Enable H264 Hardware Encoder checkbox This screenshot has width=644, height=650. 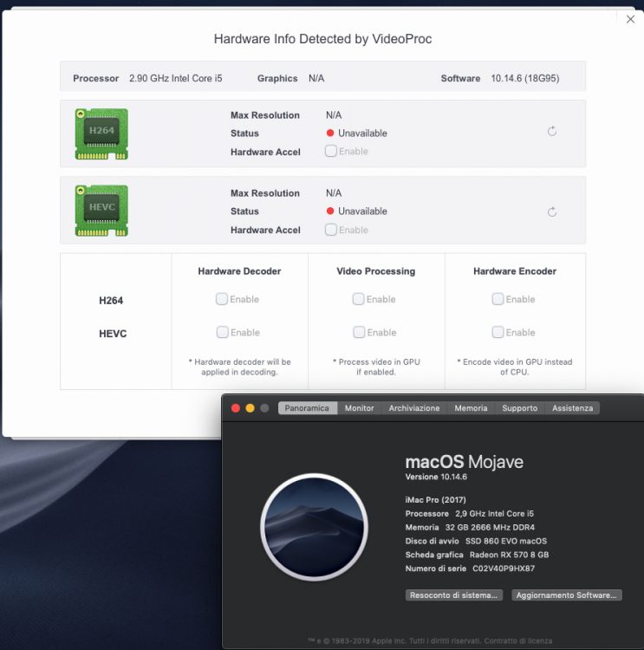tap(498, 299)
